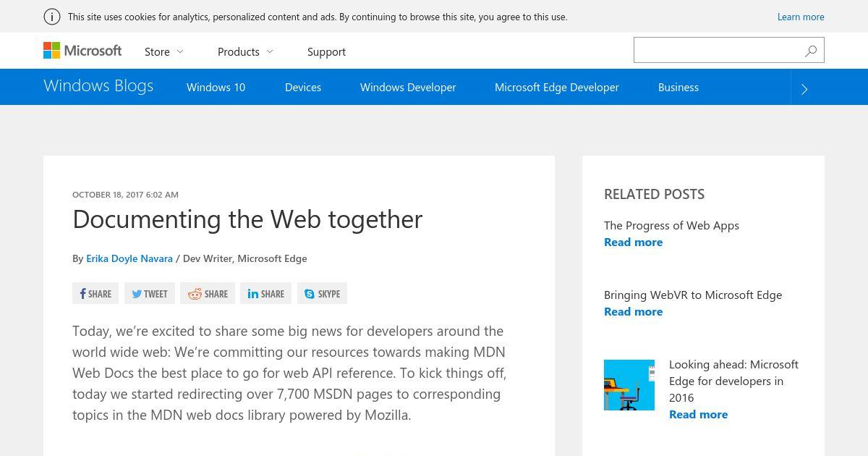Open the Looking ahead post thumbnail
This screenshot has width=868, height=456.
629,385
